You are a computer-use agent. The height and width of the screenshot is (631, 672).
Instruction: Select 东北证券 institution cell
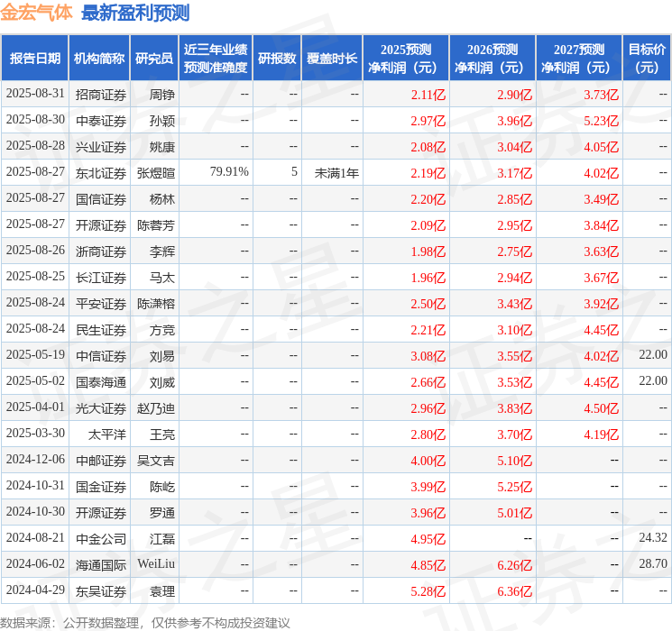101,173
